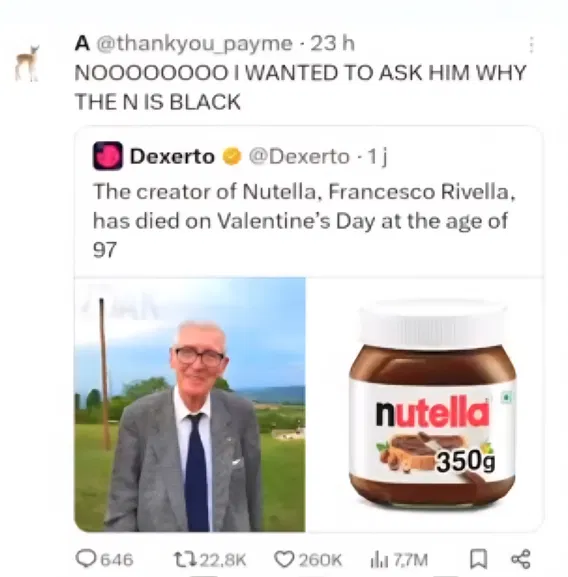The image size is (568, 577).
Task: Open the @thankyou_payme handle
Action: pos(194,44)
